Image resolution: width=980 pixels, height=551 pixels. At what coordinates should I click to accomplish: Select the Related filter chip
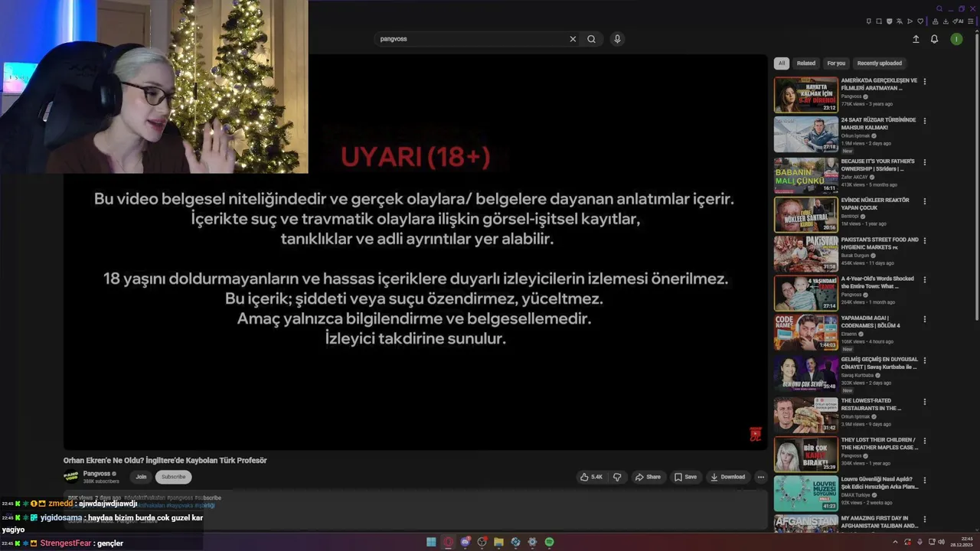point(806,64)
